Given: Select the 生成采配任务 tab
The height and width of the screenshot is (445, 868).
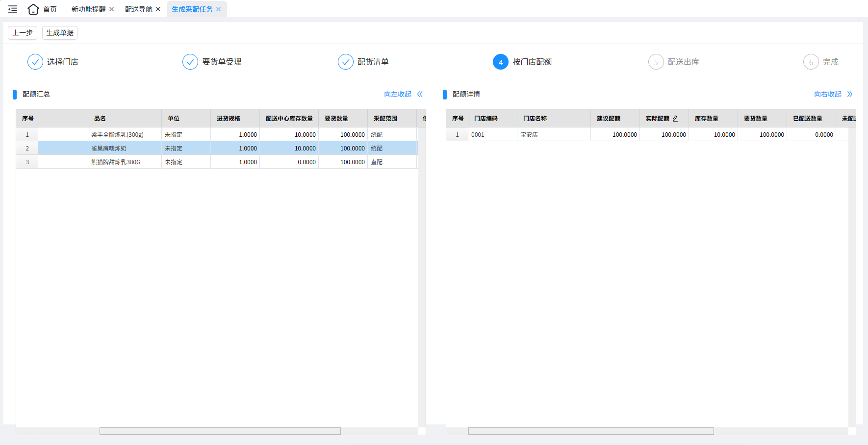Looking at the screenshot, I should click(x=192, y=9).
